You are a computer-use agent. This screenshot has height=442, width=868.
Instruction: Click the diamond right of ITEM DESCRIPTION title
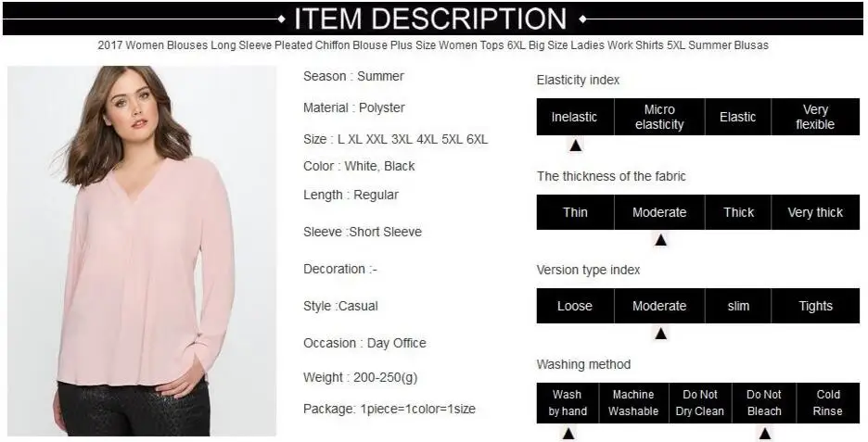582,19
